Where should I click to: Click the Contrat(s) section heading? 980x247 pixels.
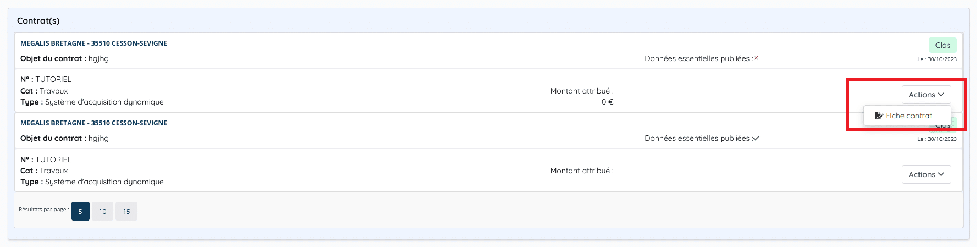tap(38, 20)
